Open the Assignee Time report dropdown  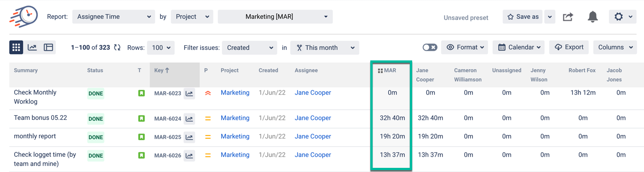114,17
